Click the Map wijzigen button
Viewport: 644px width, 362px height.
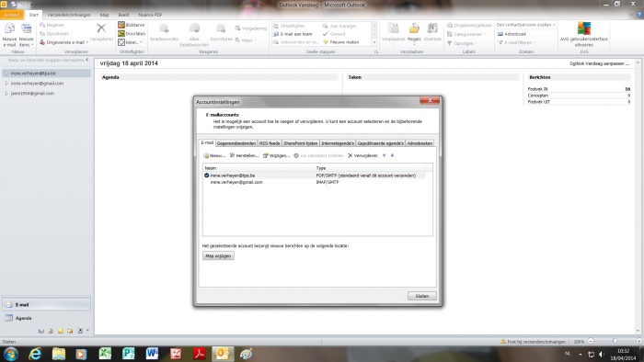[218, 255]
